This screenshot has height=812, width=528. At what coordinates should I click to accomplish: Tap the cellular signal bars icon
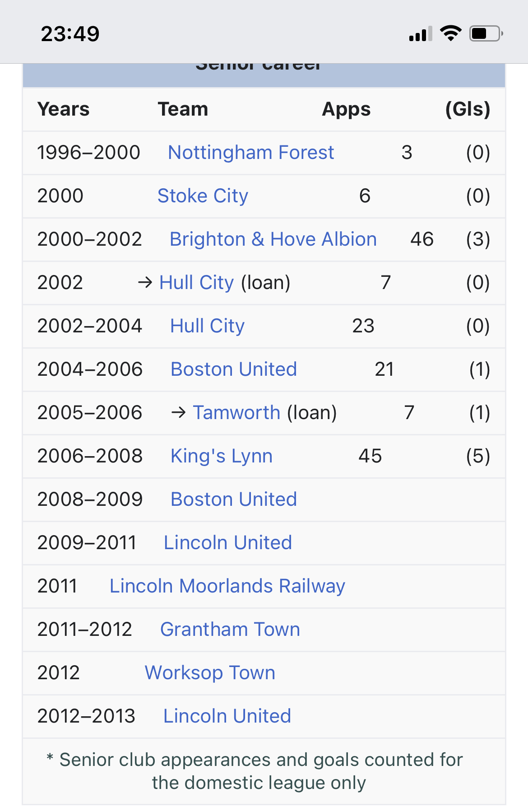coord(421,34)
